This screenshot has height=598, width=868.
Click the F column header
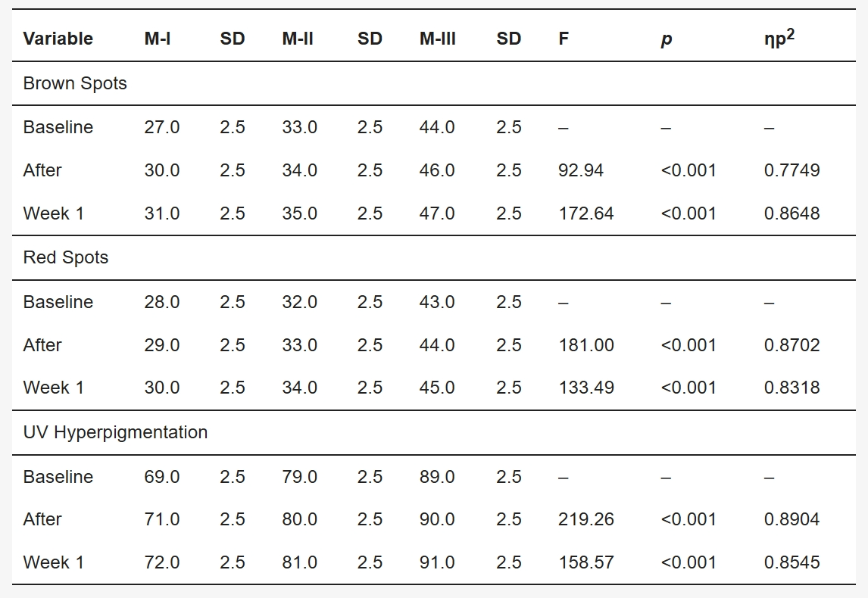(x=564, y=39)
